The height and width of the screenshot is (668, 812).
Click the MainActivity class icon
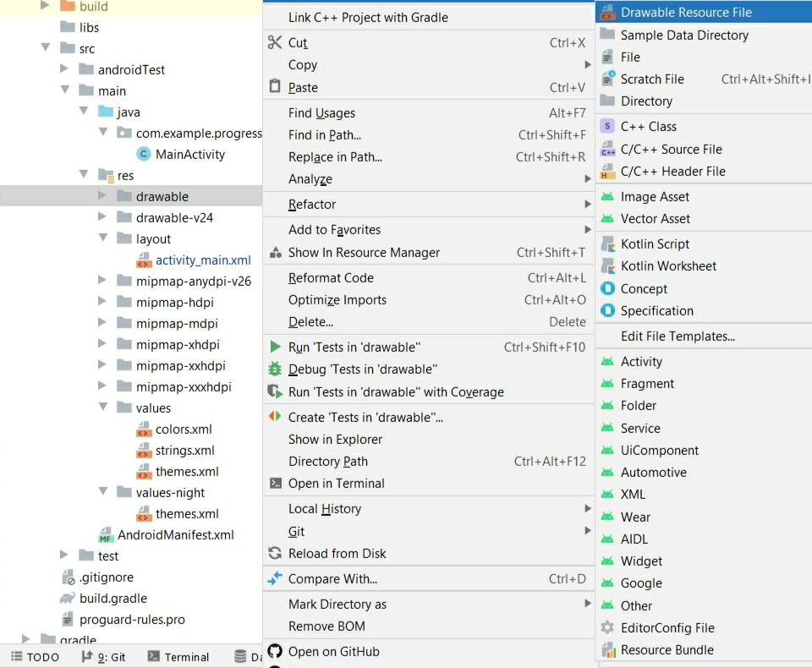click(x=144, y=154)
